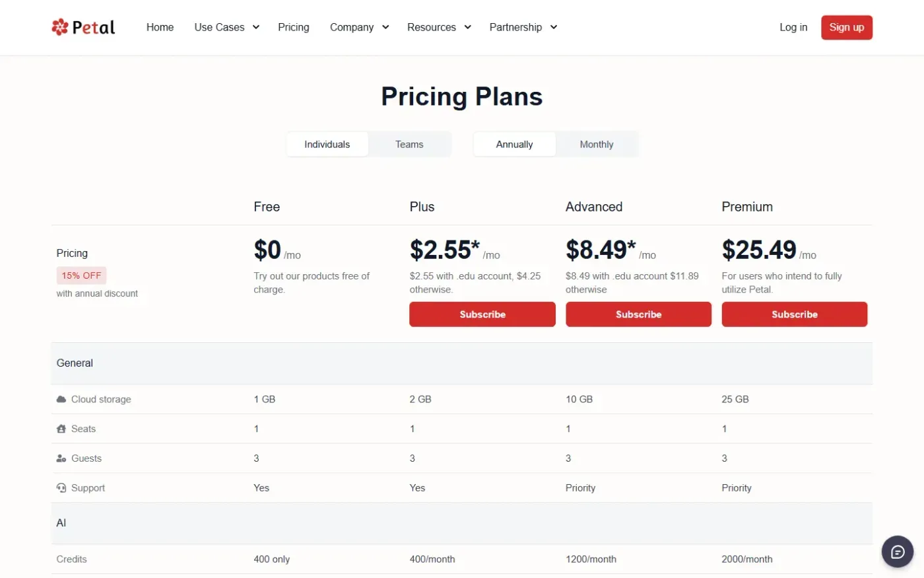The height and width of the screenshot is (578, 924).
Task: Click the $0 Free plan price
Action: (267, 250)
